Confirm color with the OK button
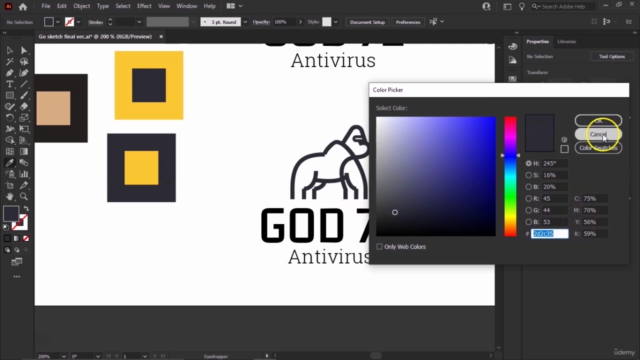This screenshot has width=640, height=360. [598, 120]
